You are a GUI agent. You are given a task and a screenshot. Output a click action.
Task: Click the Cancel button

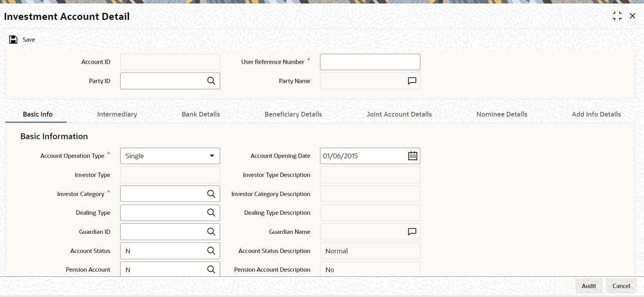coord(621,286)
